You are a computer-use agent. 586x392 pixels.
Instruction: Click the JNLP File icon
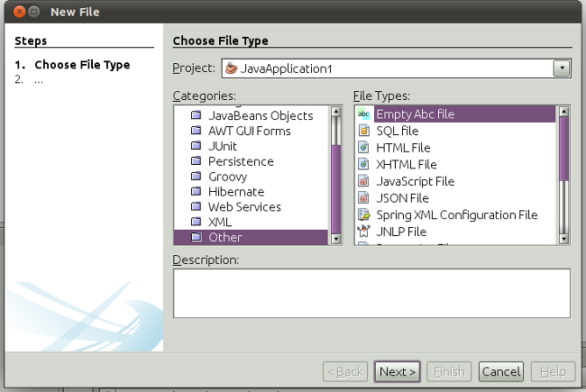364,232
